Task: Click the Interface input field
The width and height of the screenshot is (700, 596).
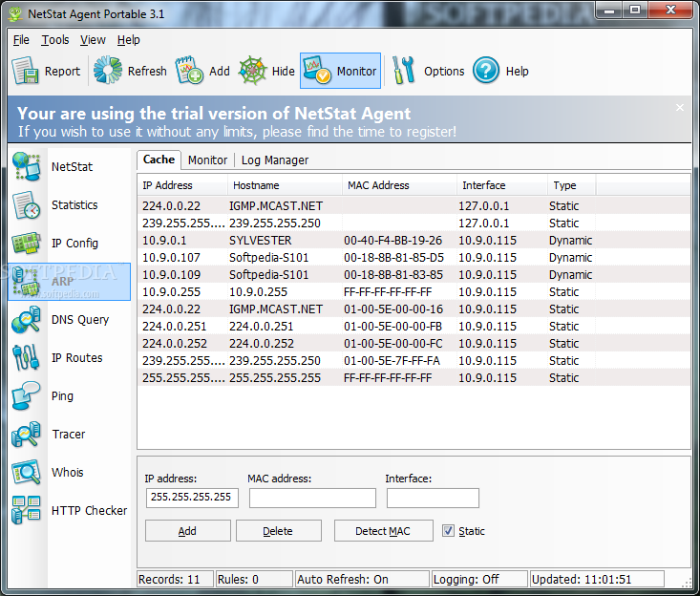Action: tap(433, 498)
